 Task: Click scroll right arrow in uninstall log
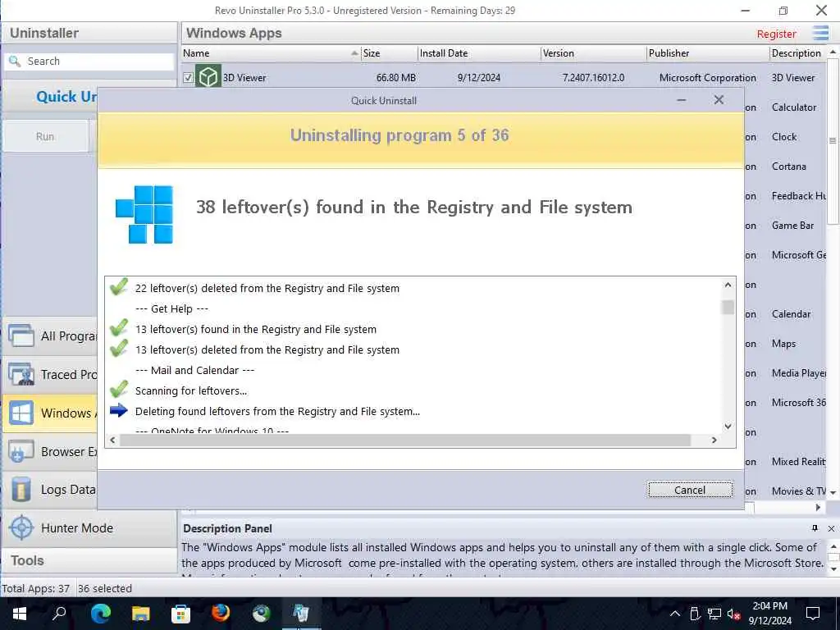point(714,440)
